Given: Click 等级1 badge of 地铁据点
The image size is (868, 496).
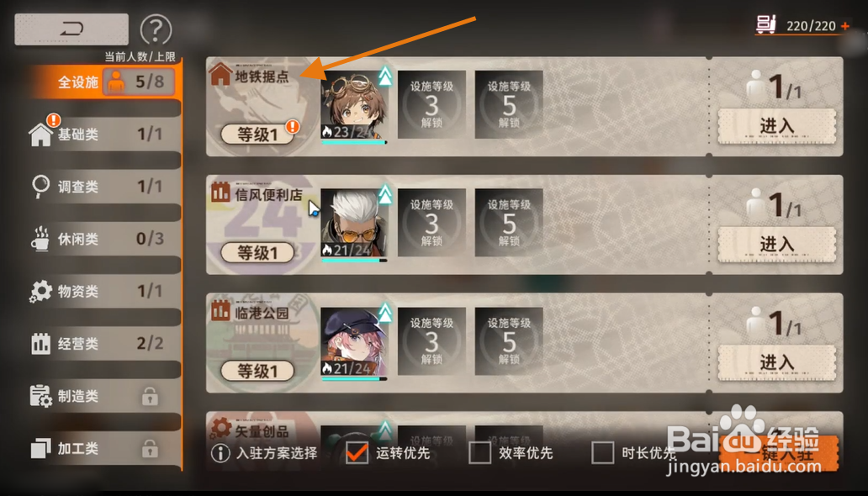Looking at the screenshot, I should (x=257, y=135).
